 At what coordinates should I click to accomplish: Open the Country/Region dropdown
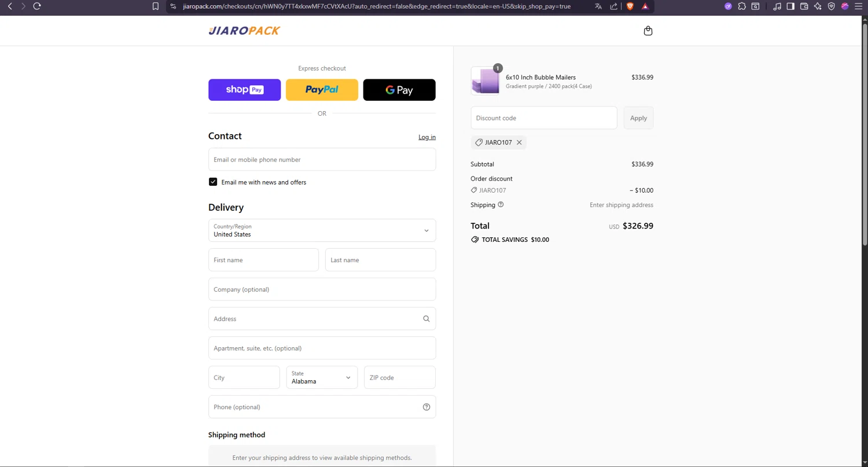(322, 230)
